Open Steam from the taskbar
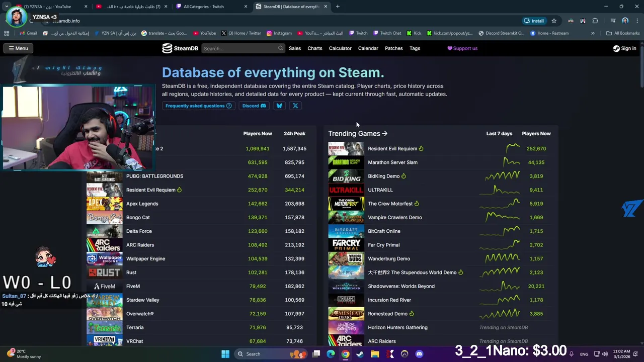Image resolution: width=644 pixels, height=362 pixels. pos(360,354)
